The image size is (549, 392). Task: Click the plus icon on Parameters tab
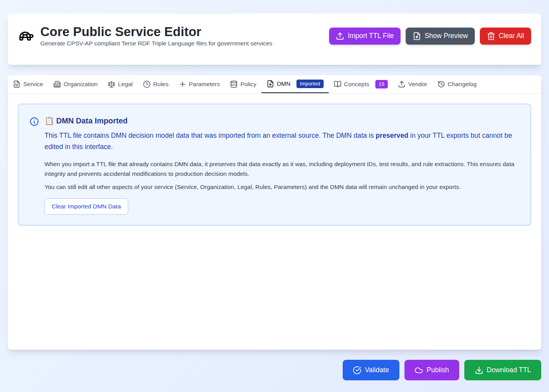pyautogui.click(x=182, y=84)
